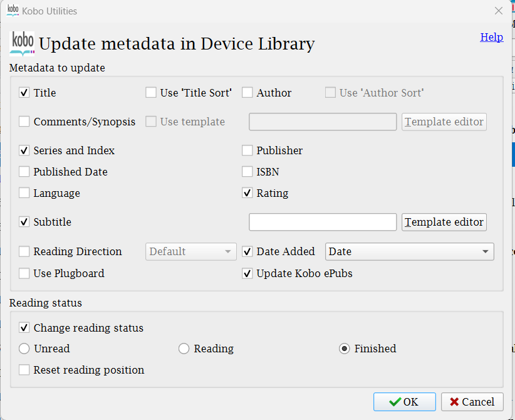The image size is (515, 420).
Task: Click the Kobo Utilities title bar icon
Action: (13, 11)
